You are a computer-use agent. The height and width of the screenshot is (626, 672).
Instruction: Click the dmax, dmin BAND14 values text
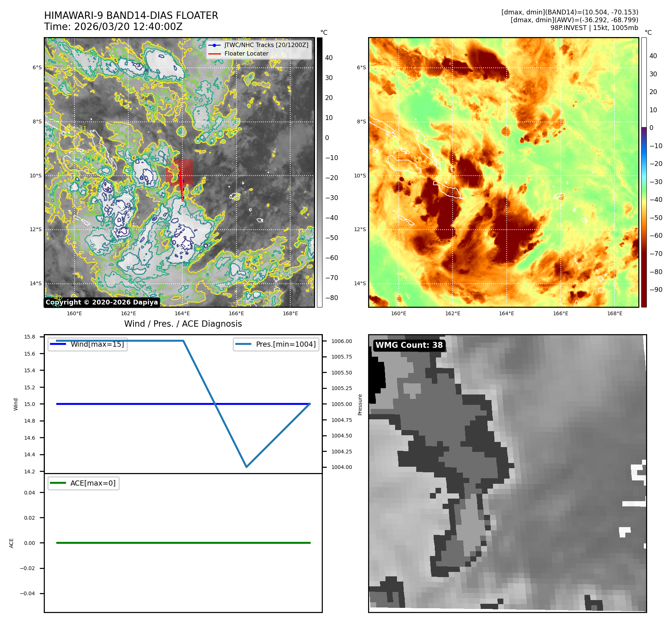tap(570, 12)
